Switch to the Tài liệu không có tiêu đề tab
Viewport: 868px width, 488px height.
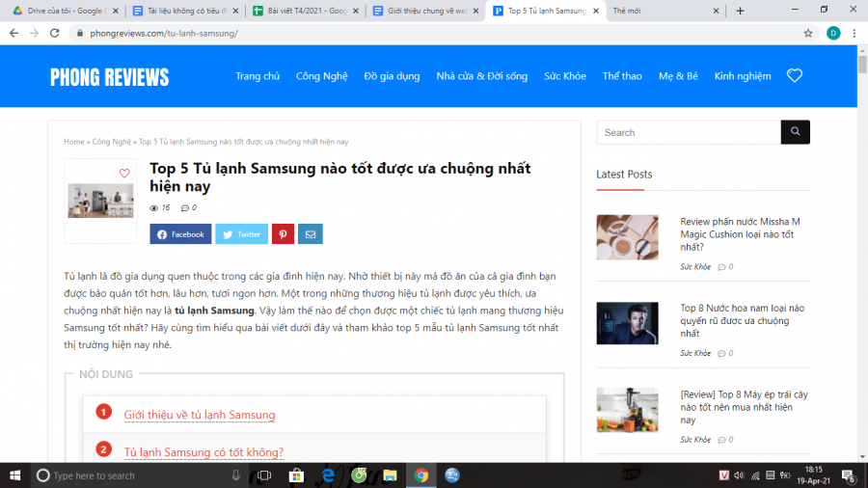pyautogui.click(x=186, y=11)
